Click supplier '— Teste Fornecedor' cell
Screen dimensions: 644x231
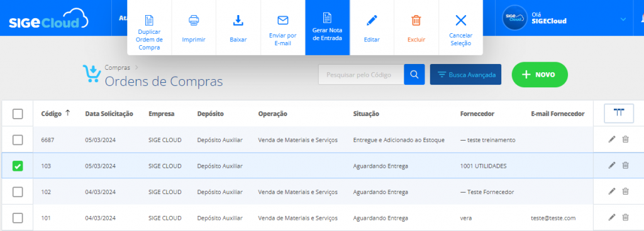click(x=487, y=191)
